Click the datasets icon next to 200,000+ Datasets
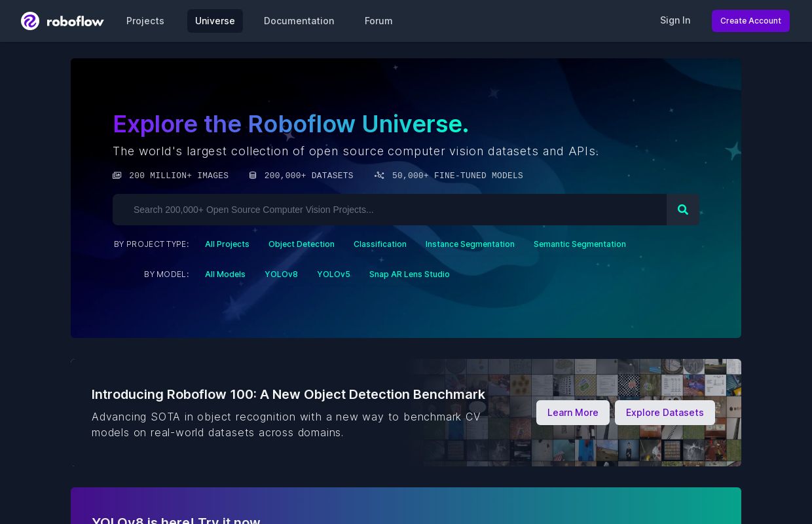The image size is (812, 524). pos(253,176)
